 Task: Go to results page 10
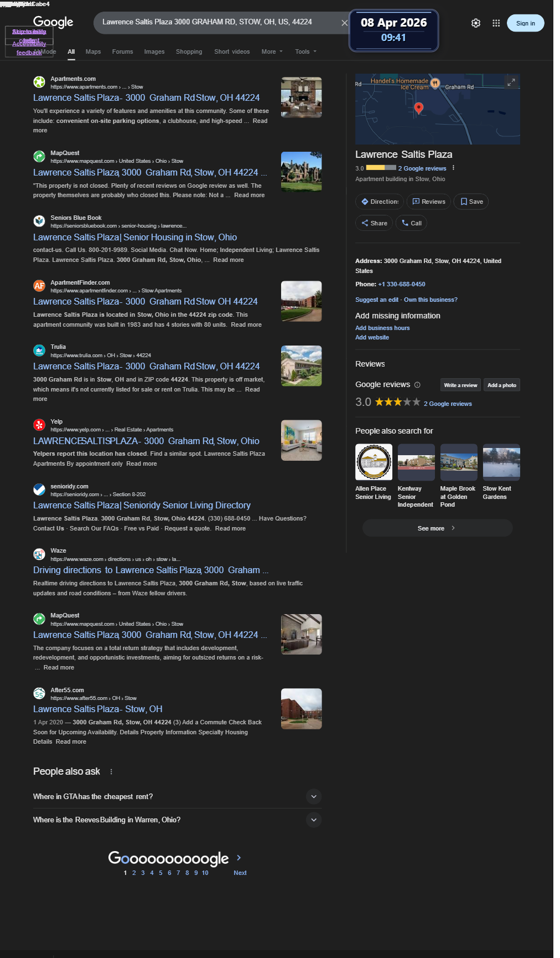[x=205, y=873]
